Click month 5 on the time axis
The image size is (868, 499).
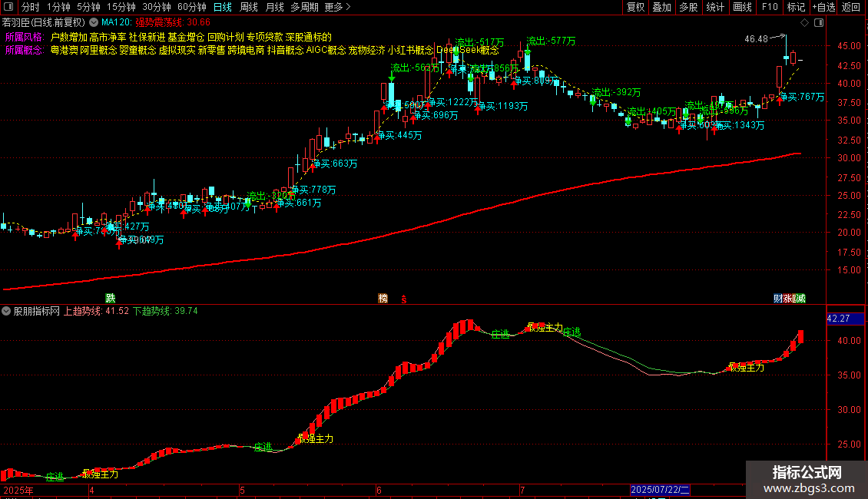coord(243,490)
